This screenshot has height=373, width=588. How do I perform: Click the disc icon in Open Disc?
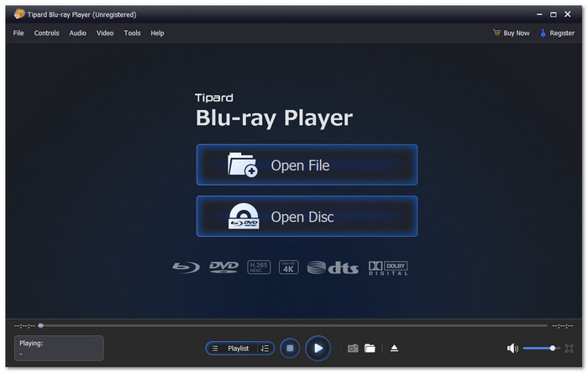[244, 216]
